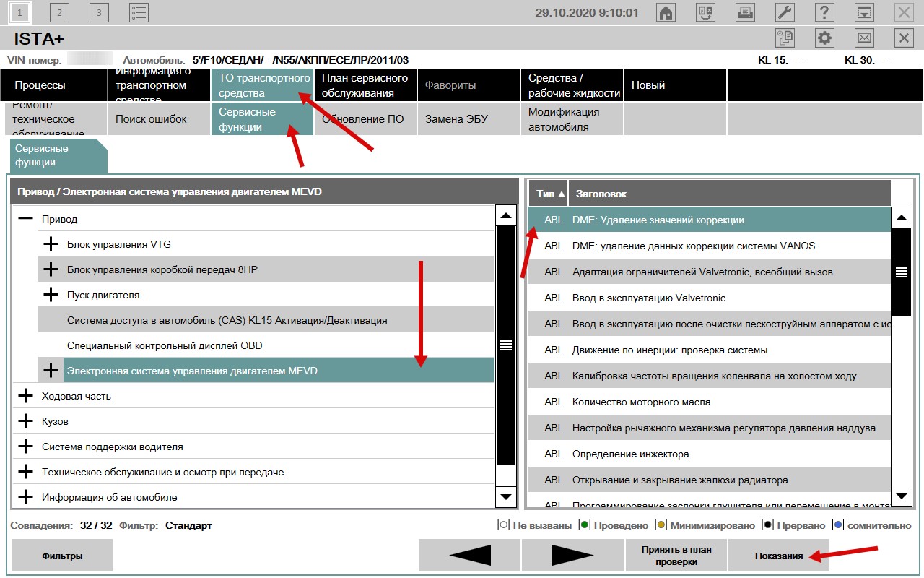Click the right list scrollbar down arrow
The width and height of the screenshot is (924, 578).
[x=902, y=496]
